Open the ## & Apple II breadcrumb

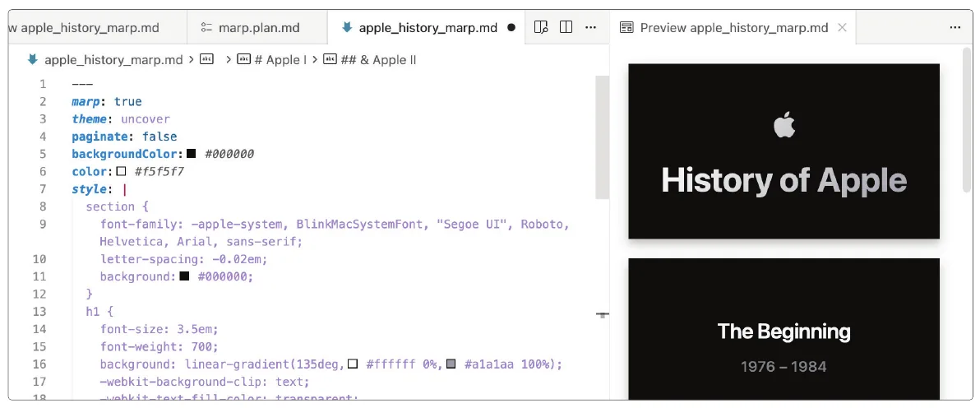(x=370, y=60)
